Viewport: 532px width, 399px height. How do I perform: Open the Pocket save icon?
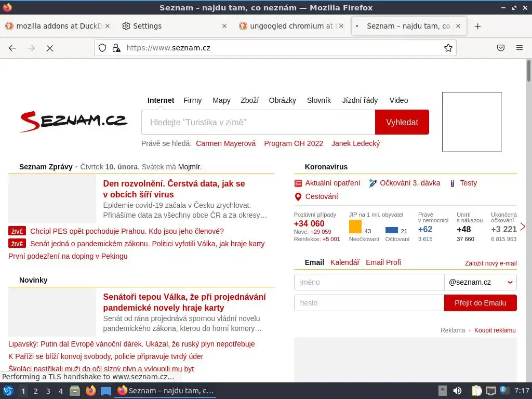point(501,48)
